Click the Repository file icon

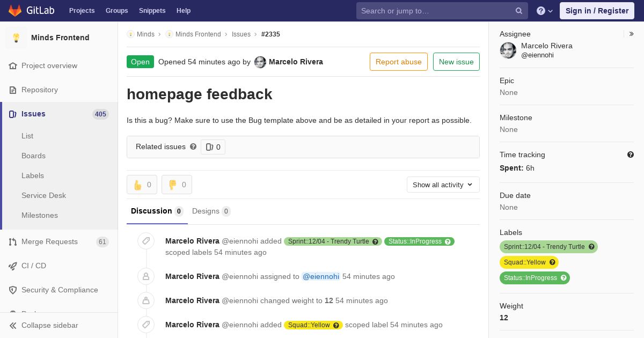pos(13,90)
